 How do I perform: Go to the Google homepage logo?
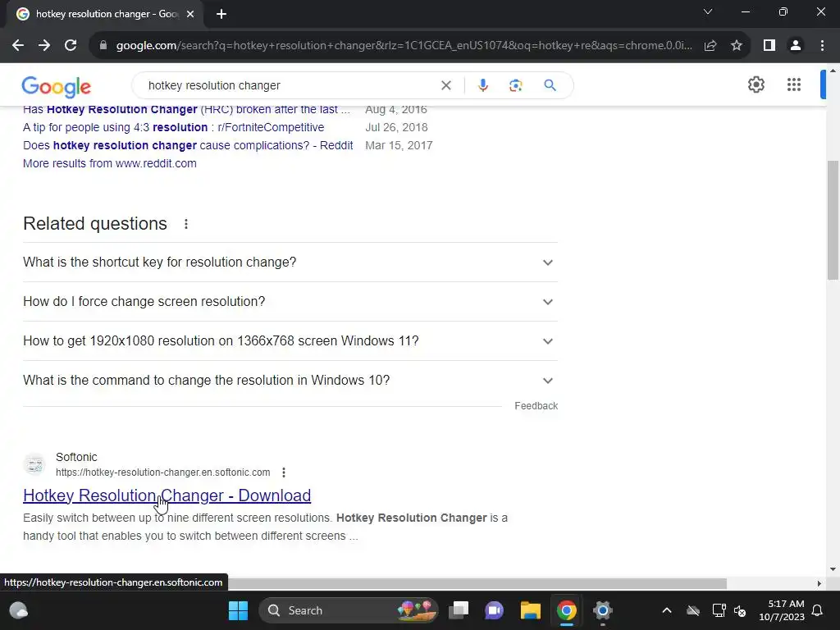point(57,87)
